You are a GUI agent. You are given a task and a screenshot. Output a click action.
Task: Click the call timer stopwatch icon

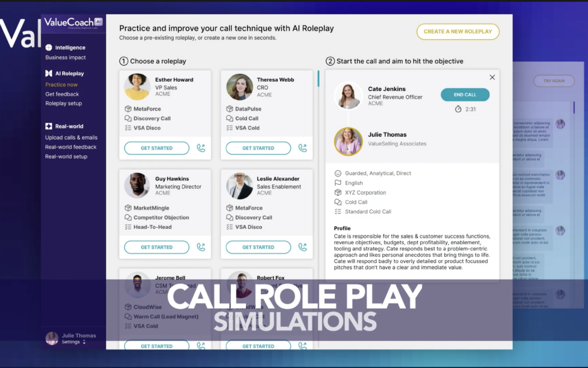coord(458,109)
